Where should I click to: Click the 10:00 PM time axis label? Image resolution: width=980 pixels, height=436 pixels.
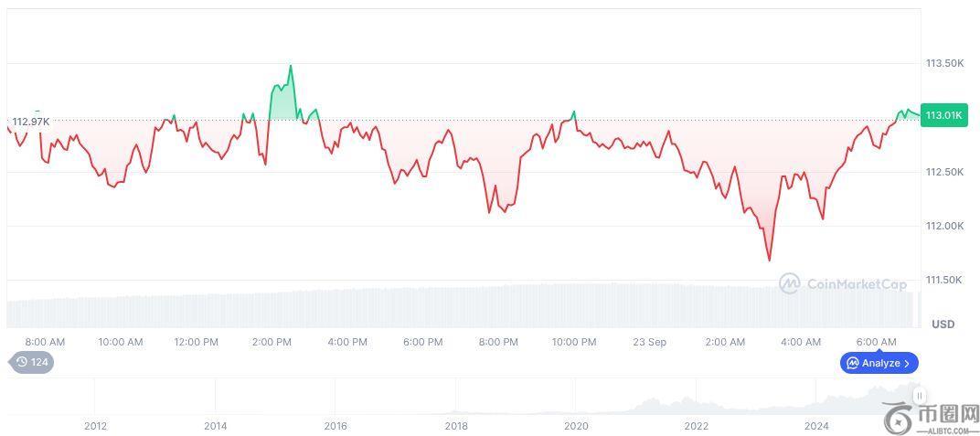click(x=573, y=342)
